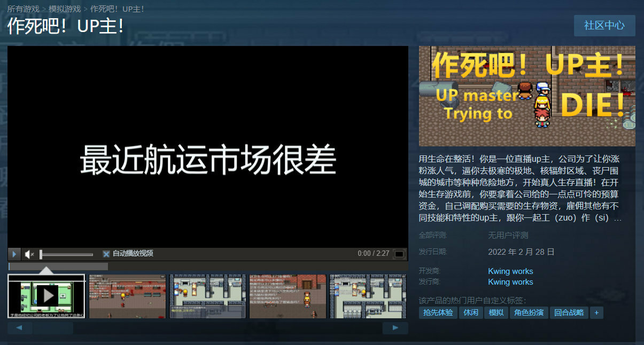The width and height of the screenshot is (644, 345).
Task: Go to 模拟游戏 in the breadcrumb
Action: pyautogui.click(x=65, y=9)
